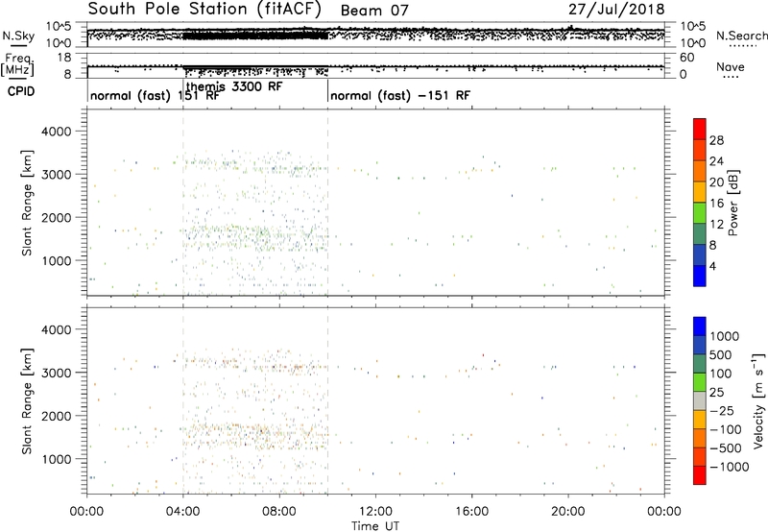Click the gray -25 to 25 velocity color band
The height and width of the screenshot is (532, 768).
(700, 401)
